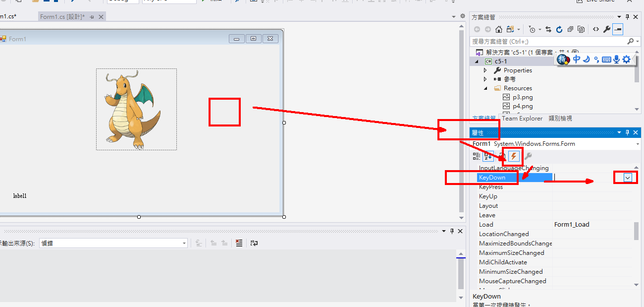Switch Properties panel to categorized view

tap(477, 156)
